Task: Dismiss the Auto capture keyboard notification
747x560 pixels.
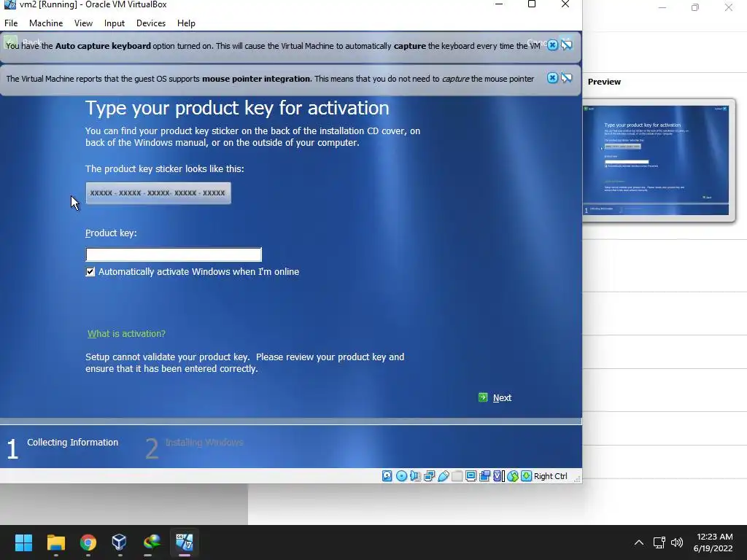Action: click(x=552, y=45)
